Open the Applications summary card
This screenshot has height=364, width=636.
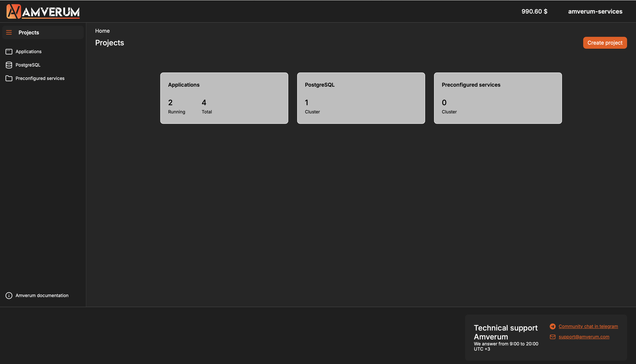pyautogui.click(x=224, y=98)
